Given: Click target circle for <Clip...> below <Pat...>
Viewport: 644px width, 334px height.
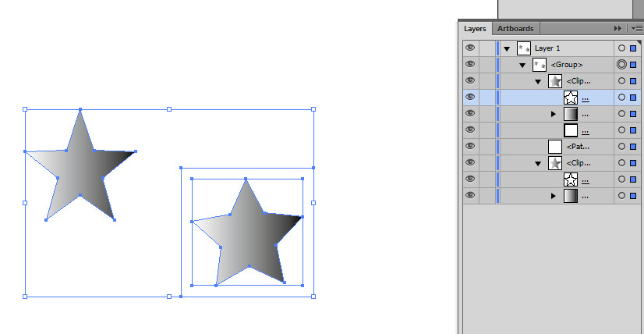Looking at the screenshot, I should coord(621,163).
